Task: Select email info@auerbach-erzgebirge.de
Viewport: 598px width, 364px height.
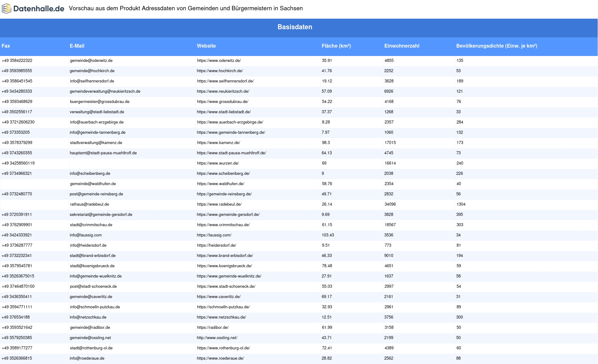Action: (x=97, y=122)
